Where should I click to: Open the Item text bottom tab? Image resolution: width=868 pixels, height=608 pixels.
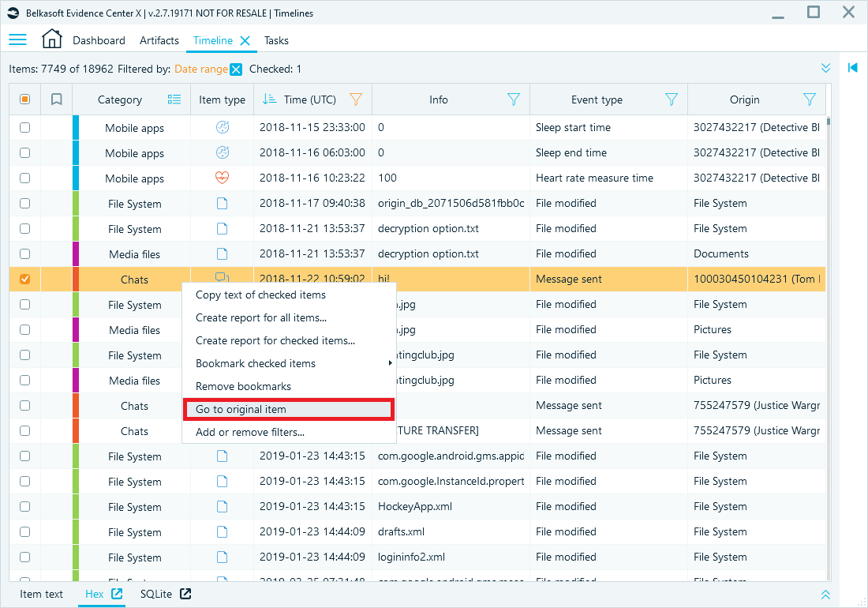pos(42,594)
